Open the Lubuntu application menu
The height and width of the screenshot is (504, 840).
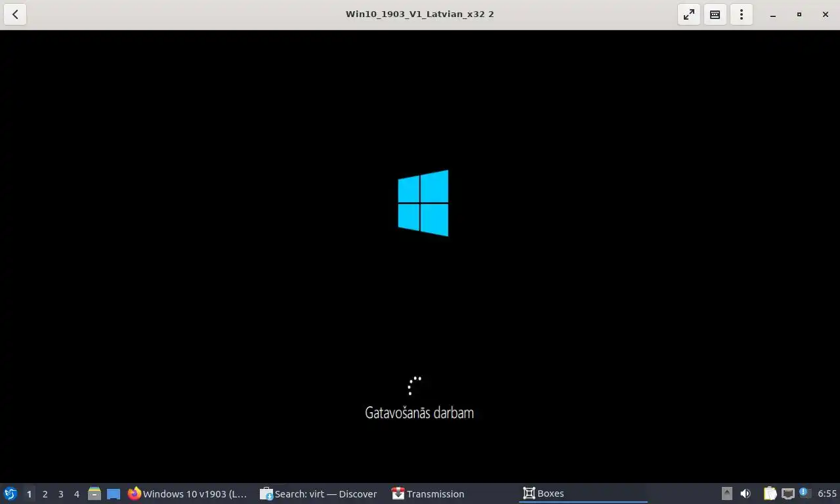tap(10, 493)
